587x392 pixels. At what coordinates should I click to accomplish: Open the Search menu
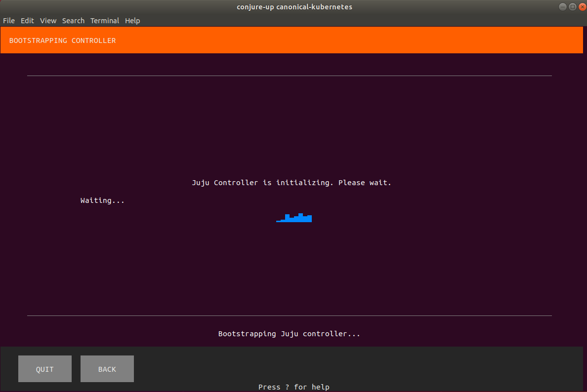[73, 21]
